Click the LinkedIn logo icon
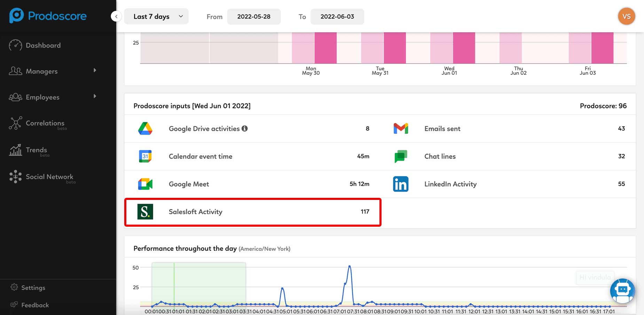This screenshot has height=315, width=644. coord(401,184)
